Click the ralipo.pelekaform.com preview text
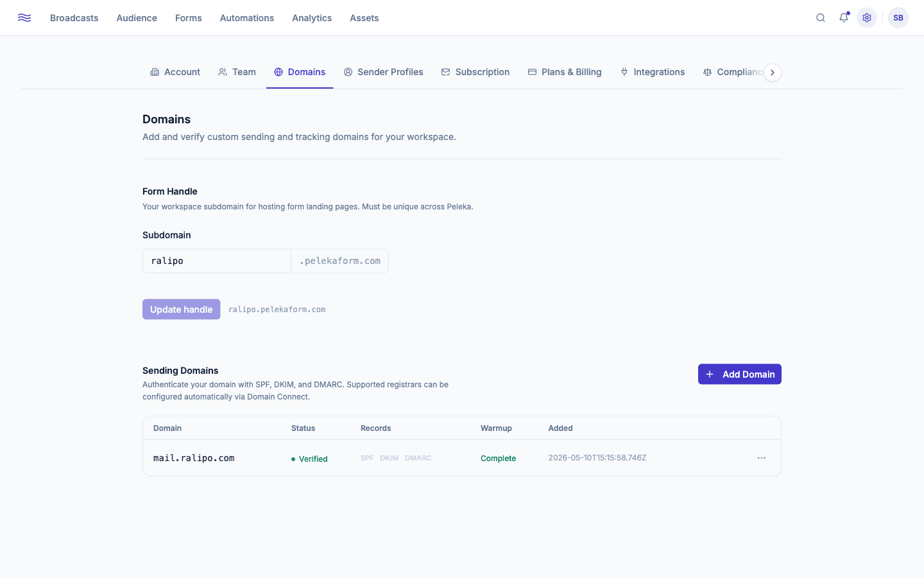 pos(277,310)
